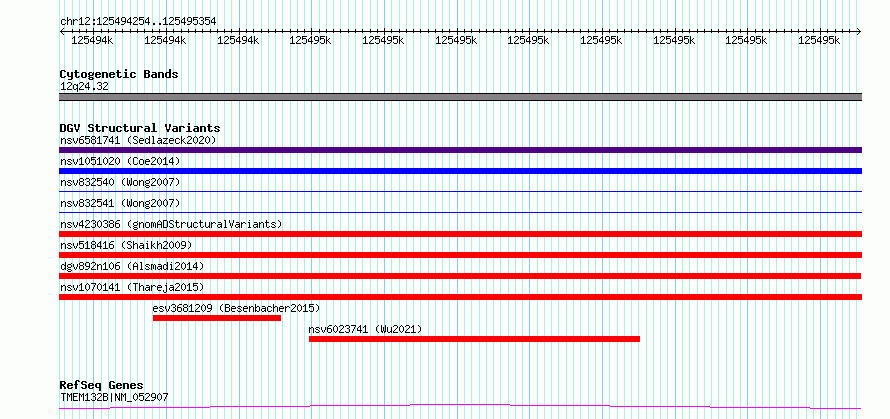The height and width of the screenshot is (419, 890).
Task: Select the red bar under nsv518416
Action: 460,255
